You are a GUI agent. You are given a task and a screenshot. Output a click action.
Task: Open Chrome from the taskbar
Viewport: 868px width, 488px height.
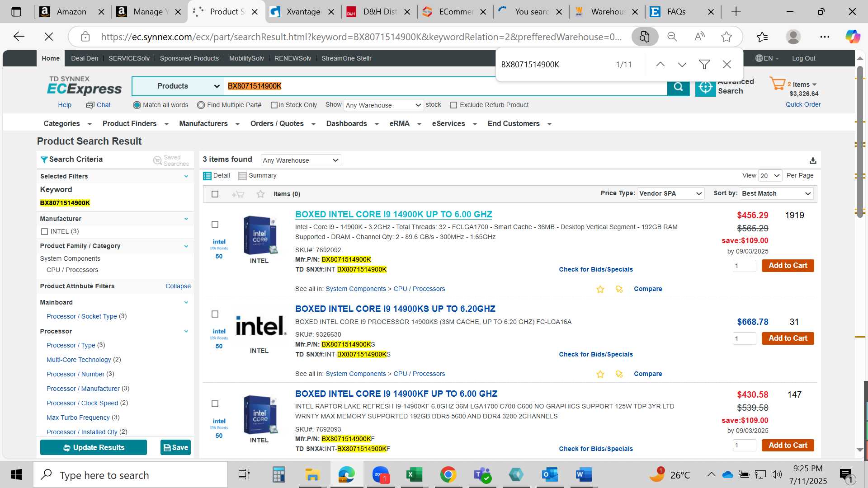pyautogui.click(x=448, y=475)
